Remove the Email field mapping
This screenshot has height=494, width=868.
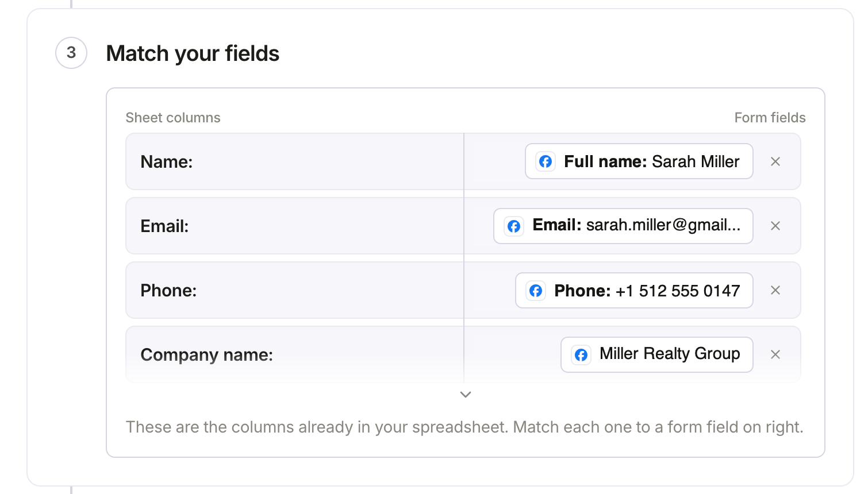pyautogui.click(x=775, y=226)
